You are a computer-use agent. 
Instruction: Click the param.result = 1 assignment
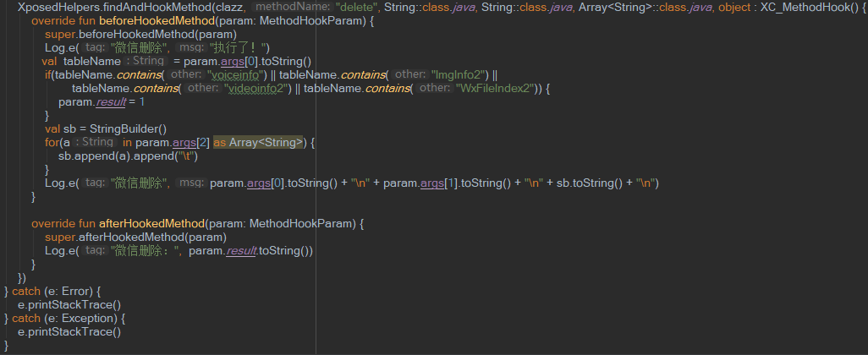[x=102, y=102]
